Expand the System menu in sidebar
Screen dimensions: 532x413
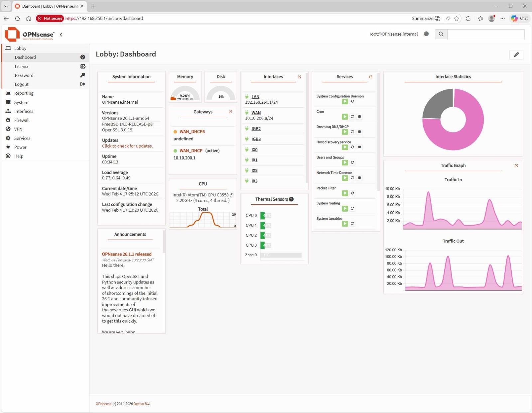21,102
